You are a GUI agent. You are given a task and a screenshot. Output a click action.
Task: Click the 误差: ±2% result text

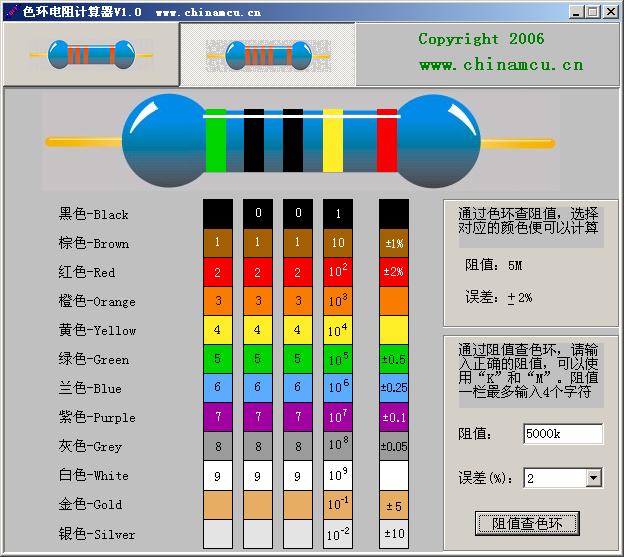(x=499, y=297)
